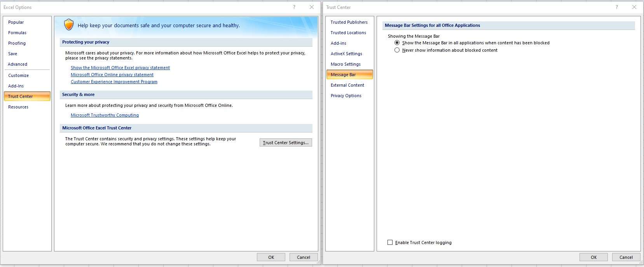The width and height of the screenshot is (644, 267).
Task: Click the shield icon in the Excel Options header
Action: click(69, 25)
